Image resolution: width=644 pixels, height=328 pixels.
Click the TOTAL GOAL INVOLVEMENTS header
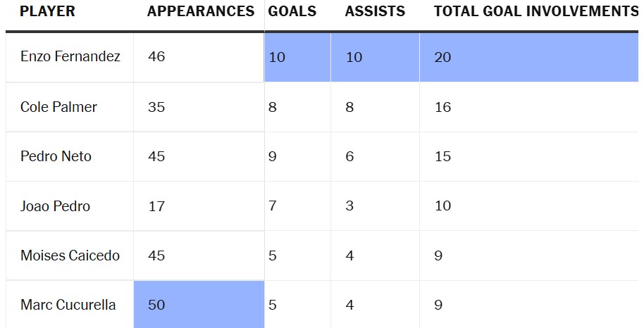(x=535, y=12)
